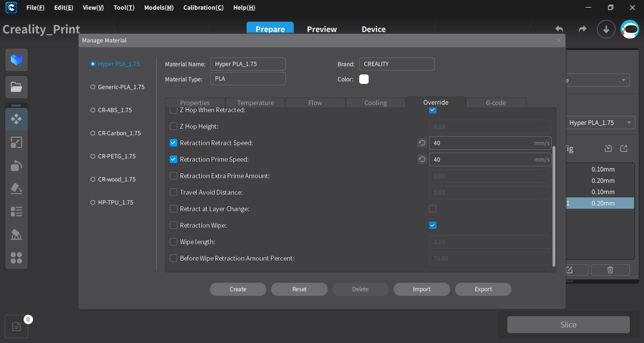Click the Create button
644x343 pixels.
tap(238, 289)
